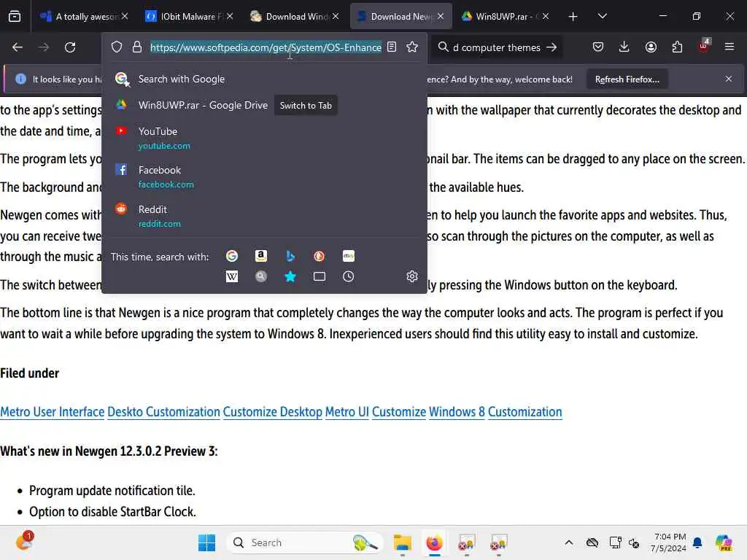Screen dimensions: 747x560
Task: Pick the Reddit suggestion
Action: pos(264,216)
